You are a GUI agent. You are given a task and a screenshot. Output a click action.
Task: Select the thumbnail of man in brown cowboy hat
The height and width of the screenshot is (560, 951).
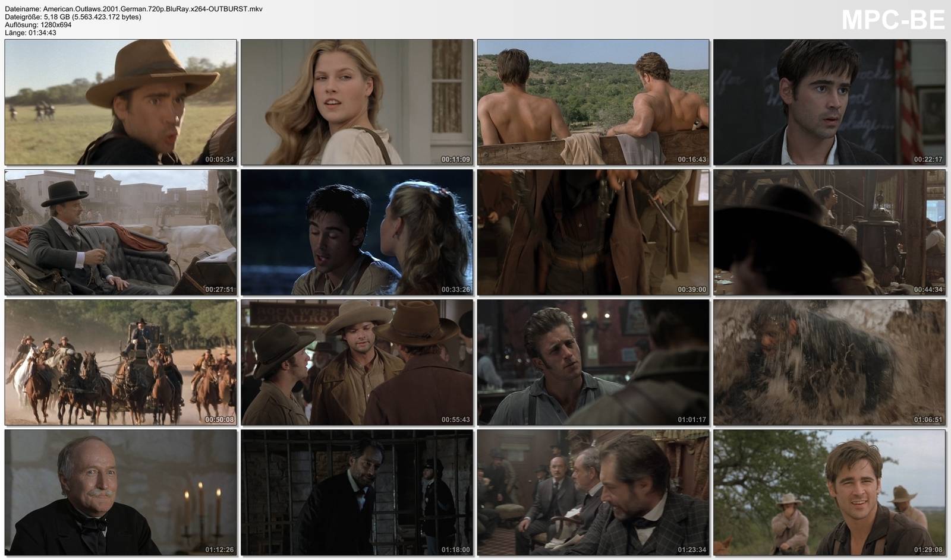[121, 102]
